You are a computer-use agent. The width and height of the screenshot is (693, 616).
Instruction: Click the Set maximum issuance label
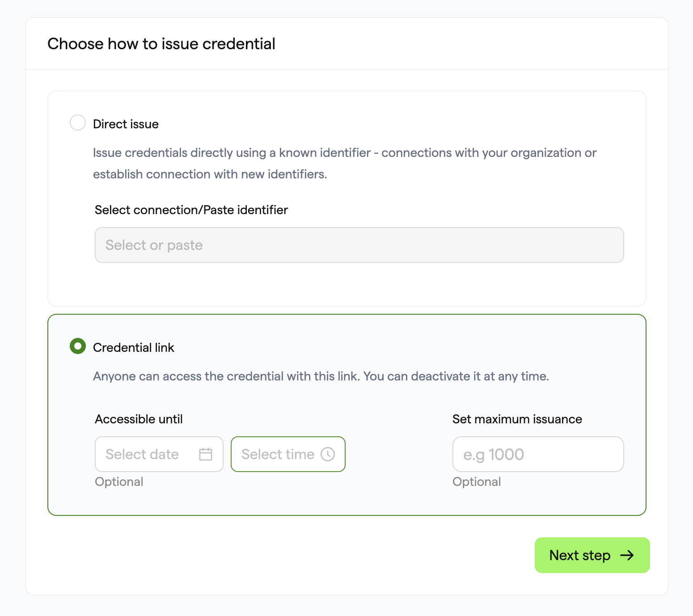click(x=517, y=419)
